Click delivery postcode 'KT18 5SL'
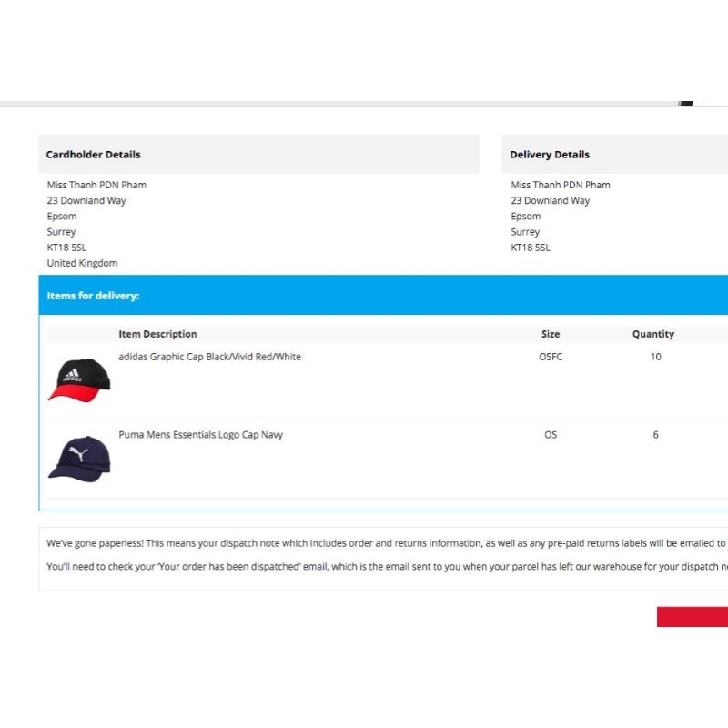The height and width of the screenshot is (728, 728). (531, 248)
